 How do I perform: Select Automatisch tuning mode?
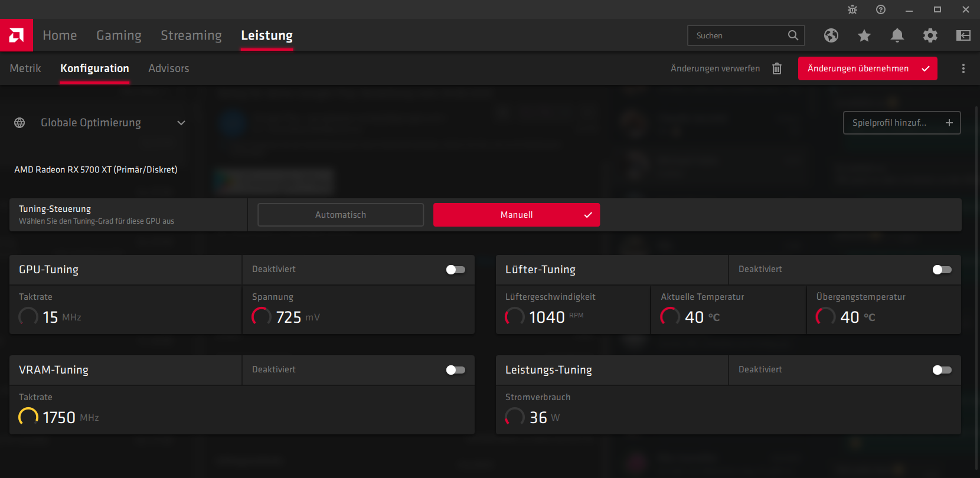click(x=341, y=215)
